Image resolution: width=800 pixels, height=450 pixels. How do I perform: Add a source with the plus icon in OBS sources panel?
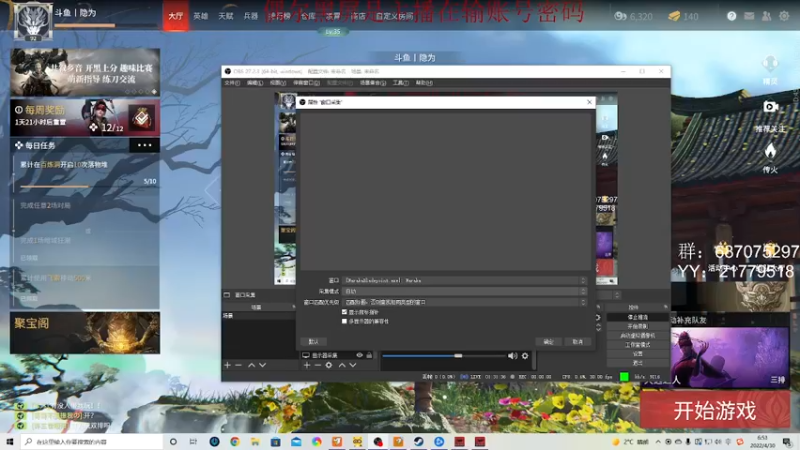click(x=307, y=365)
